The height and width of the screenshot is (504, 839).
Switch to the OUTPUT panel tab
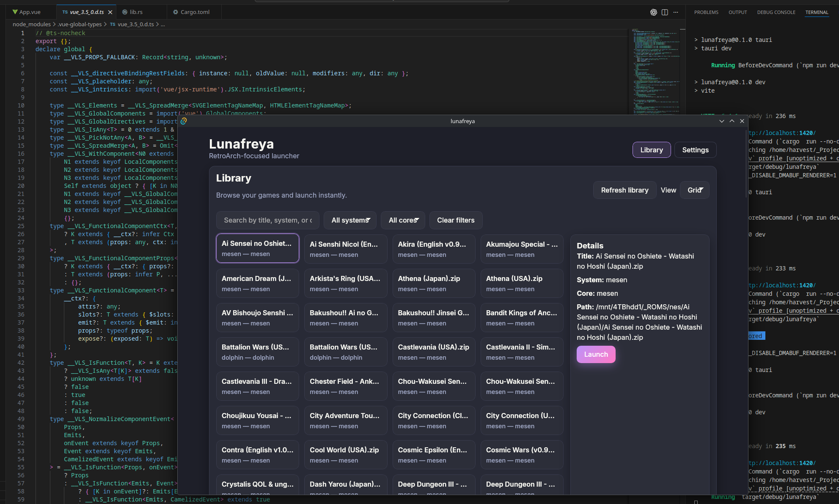[x=737, y=12]
